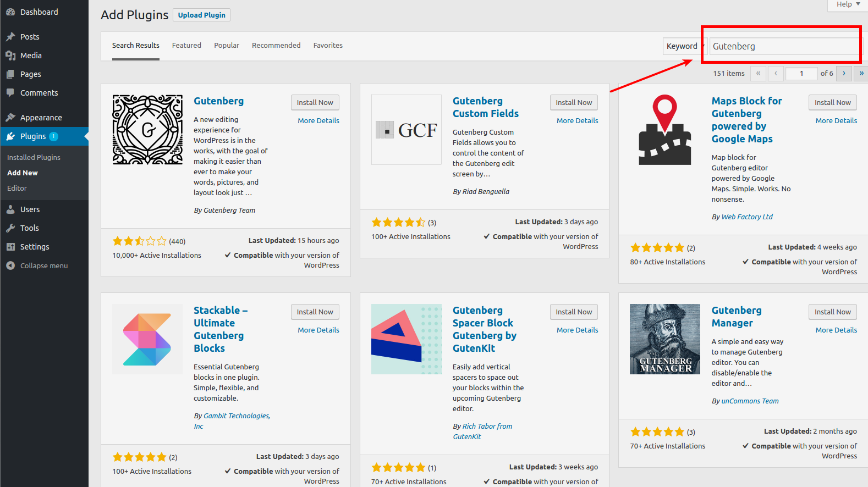This screenshot has width=868, height=487.
Task: Switch to the Search Results tab
Action: (136, 46)
